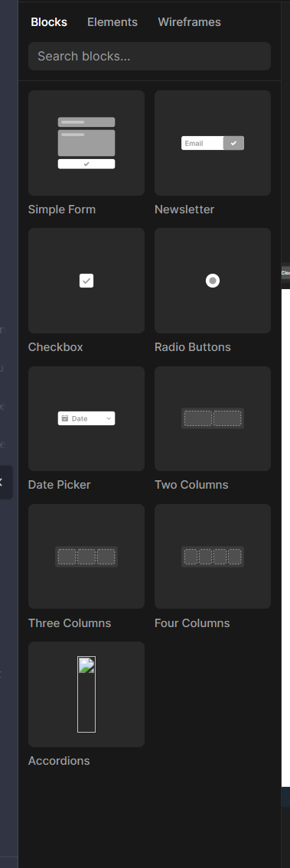290x868 pixels.
Task: Click the Radio Buttons label text
Action: pyautogui.click(x=193, y=347)
